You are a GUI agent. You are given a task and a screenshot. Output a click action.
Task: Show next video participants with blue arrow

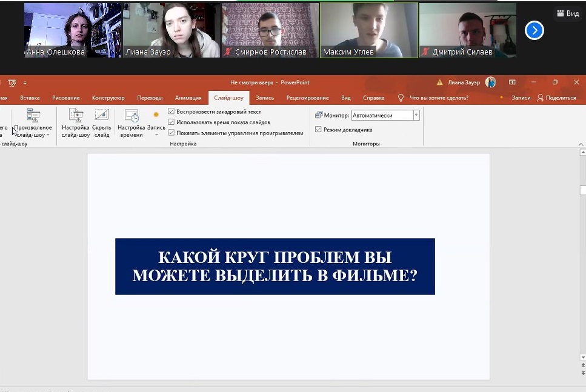[534, 30]
